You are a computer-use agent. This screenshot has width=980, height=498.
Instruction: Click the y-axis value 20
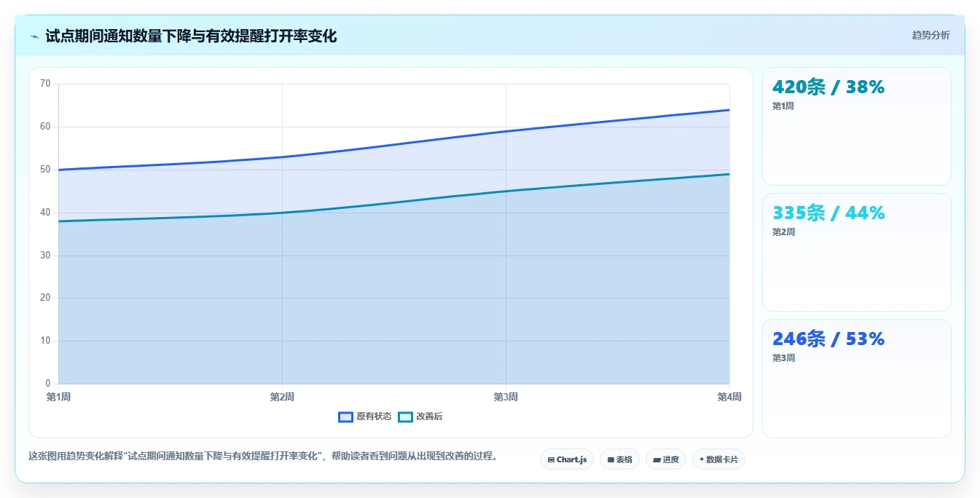[45, 298]
